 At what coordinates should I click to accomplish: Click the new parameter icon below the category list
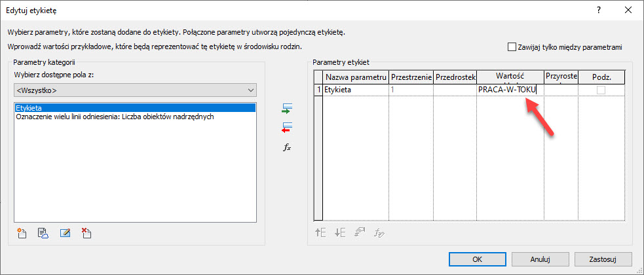pos(22,232)
